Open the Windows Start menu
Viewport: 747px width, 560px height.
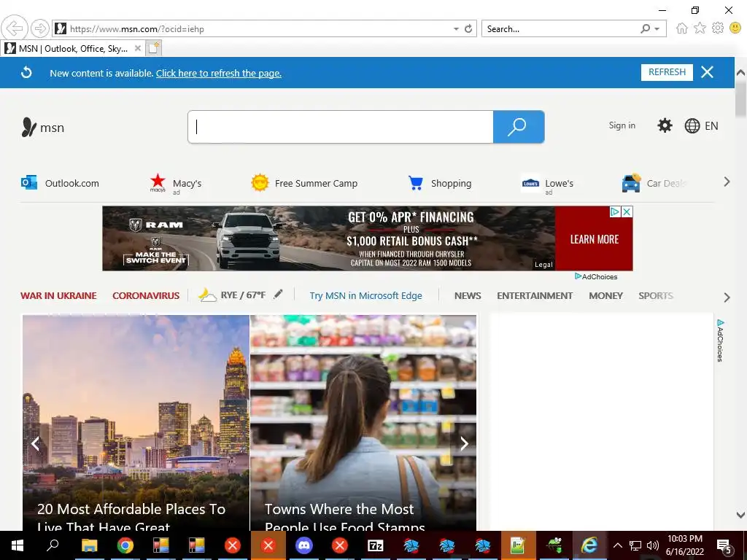click(x=18, y=545)
